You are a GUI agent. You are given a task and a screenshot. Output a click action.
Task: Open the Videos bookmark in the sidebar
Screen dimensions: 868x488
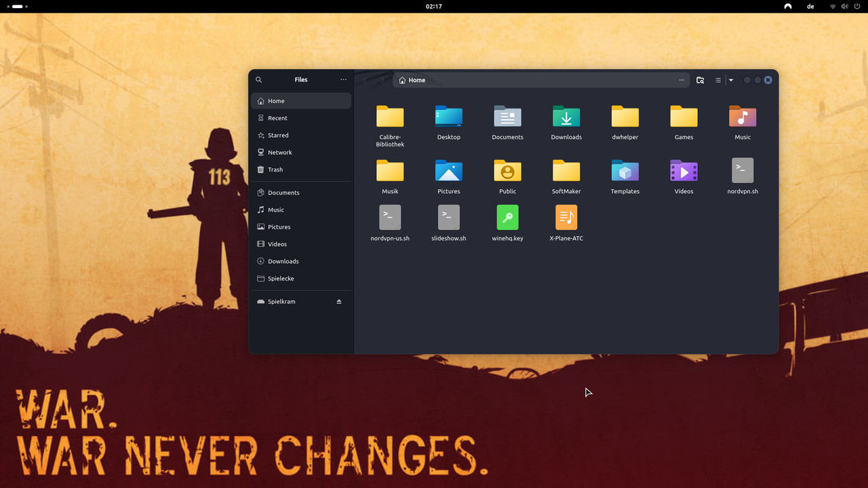tap(301, 244)
